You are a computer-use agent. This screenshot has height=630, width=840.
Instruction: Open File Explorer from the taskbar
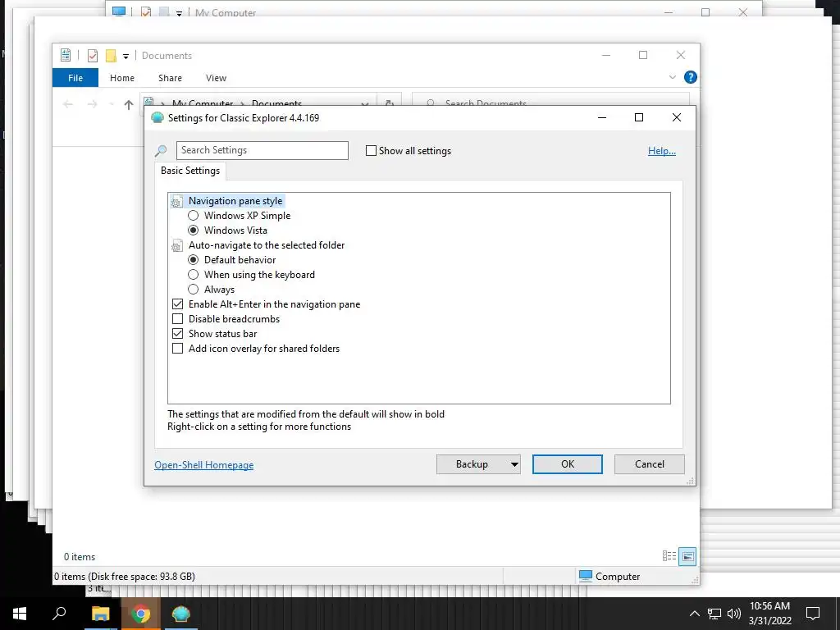100,614
